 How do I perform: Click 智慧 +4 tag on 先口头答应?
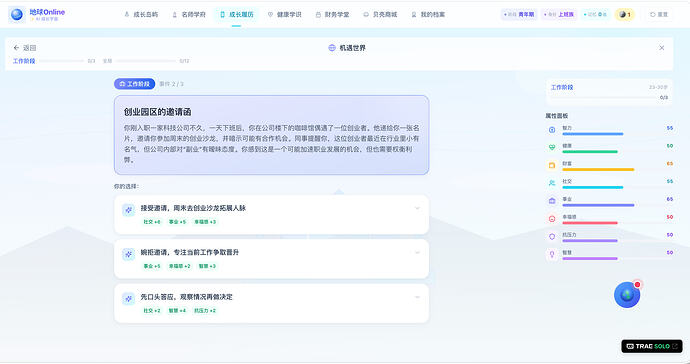177,311
